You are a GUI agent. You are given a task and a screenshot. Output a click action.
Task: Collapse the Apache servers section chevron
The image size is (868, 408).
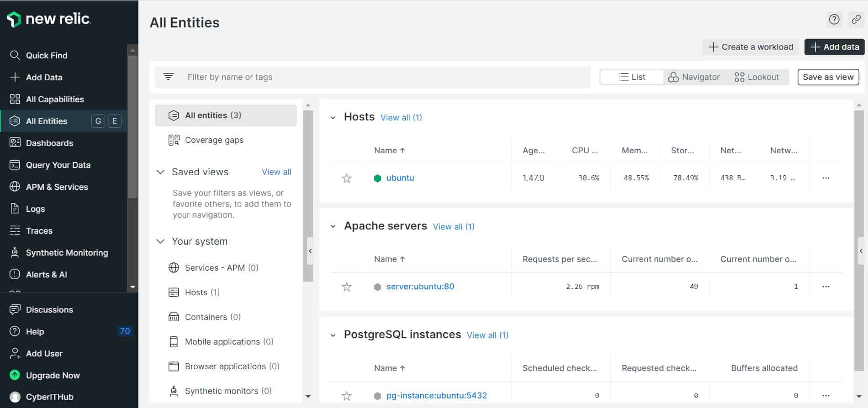(333, 226)
